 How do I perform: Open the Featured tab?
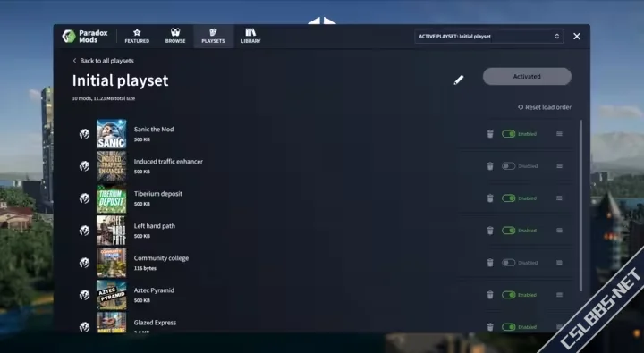pyautogui.click(x=137, y=36)
